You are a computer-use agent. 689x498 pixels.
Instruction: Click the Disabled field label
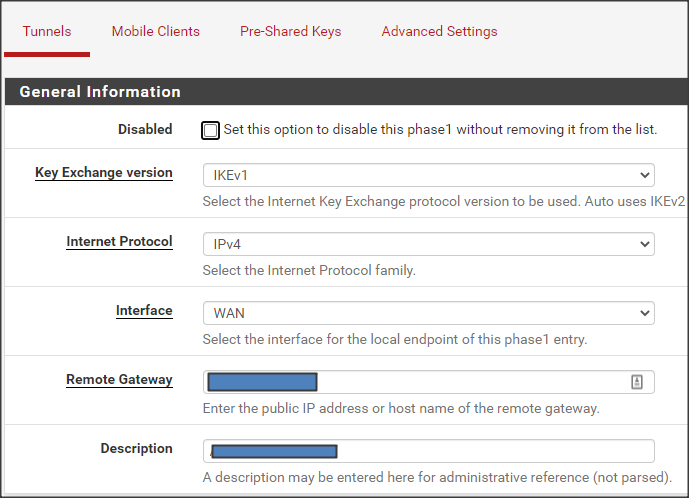pyautogui.click(x=145, y=130)
